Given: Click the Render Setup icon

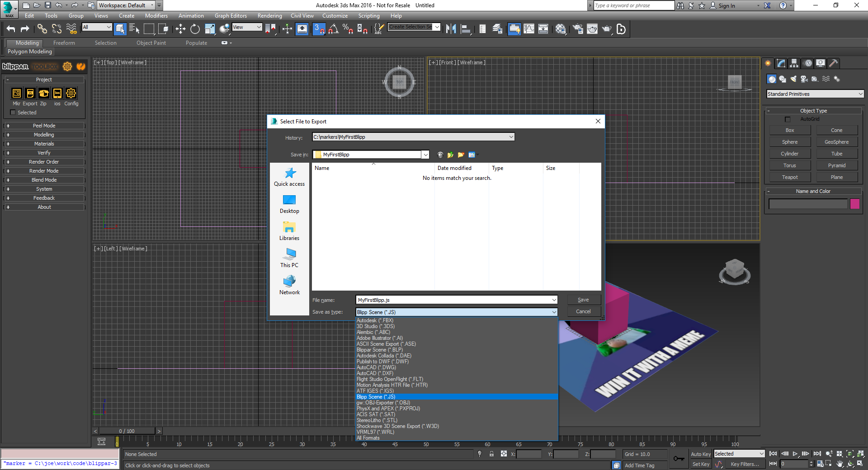Looking at the screenshot, I should click(577, 29).
